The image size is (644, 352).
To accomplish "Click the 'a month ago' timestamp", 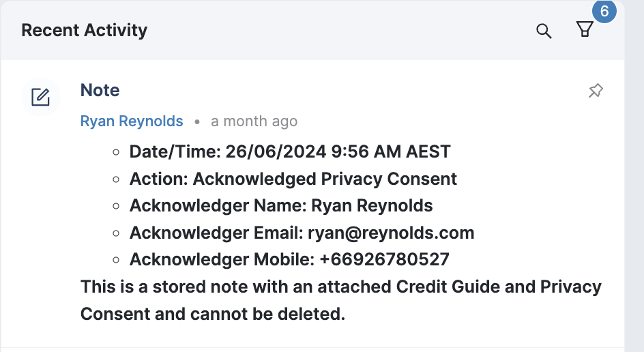I will point(254,121).
